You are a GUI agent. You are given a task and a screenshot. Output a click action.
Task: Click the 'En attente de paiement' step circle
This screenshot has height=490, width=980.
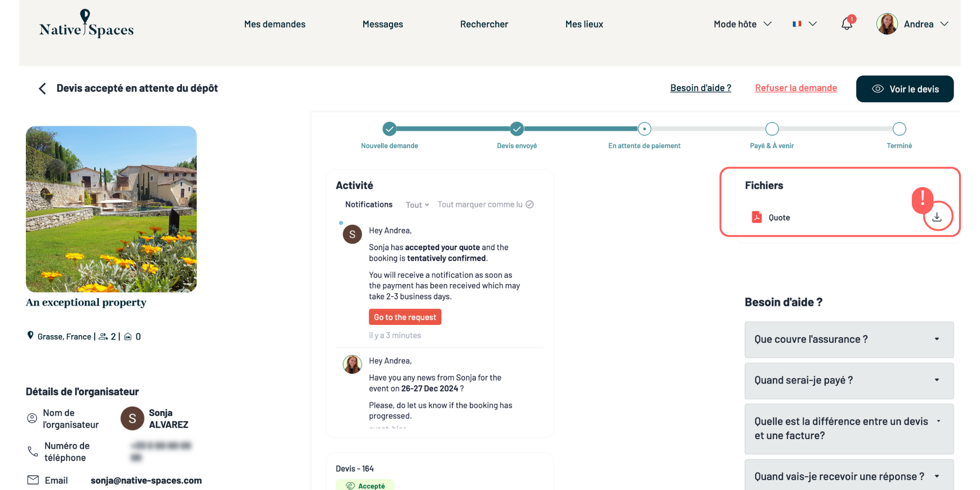[x=644, y=129]
